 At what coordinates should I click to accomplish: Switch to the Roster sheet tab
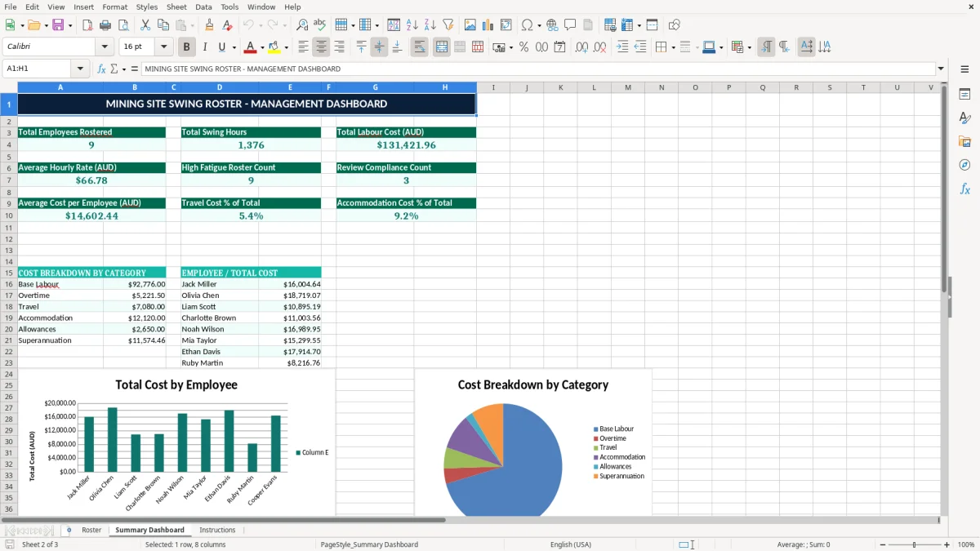(x=91, y=530)
